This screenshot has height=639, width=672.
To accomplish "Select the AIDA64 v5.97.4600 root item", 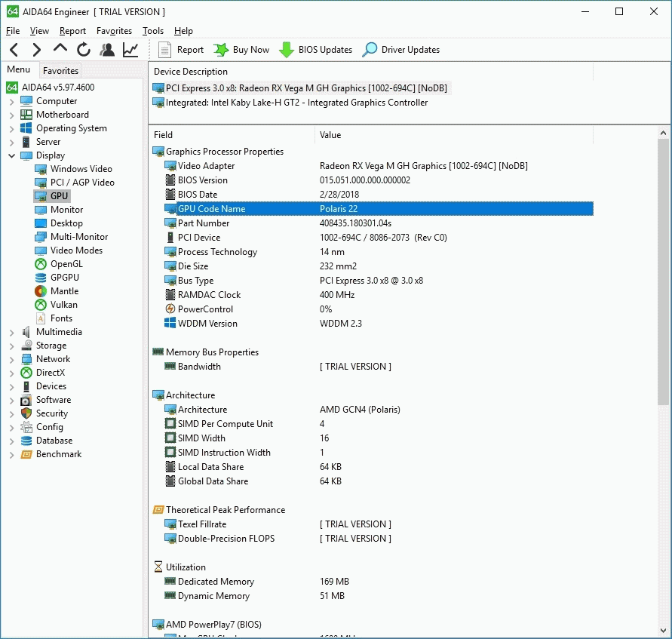I will pos(50,88).
